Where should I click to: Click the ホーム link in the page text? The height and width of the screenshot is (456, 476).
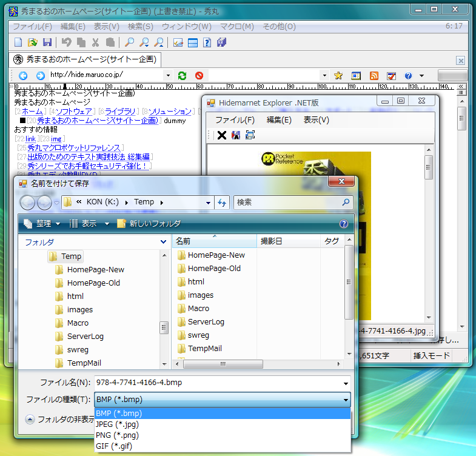click(32, 112)
